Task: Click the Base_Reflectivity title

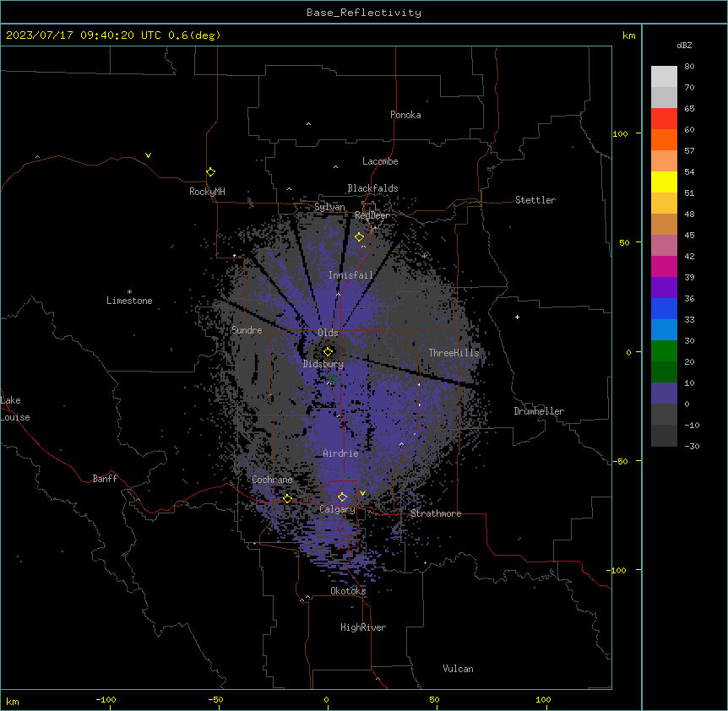Action: click(364, 13)
